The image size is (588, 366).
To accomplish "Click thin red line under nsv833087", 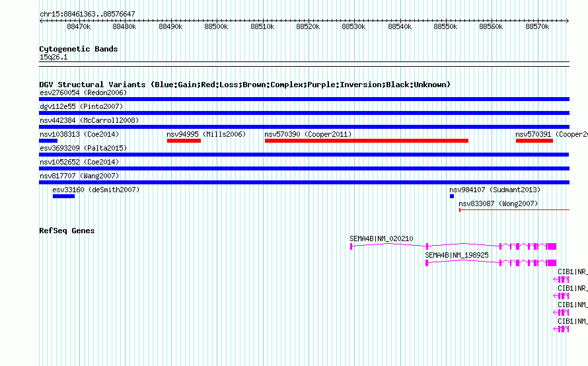I will [515, 210].
